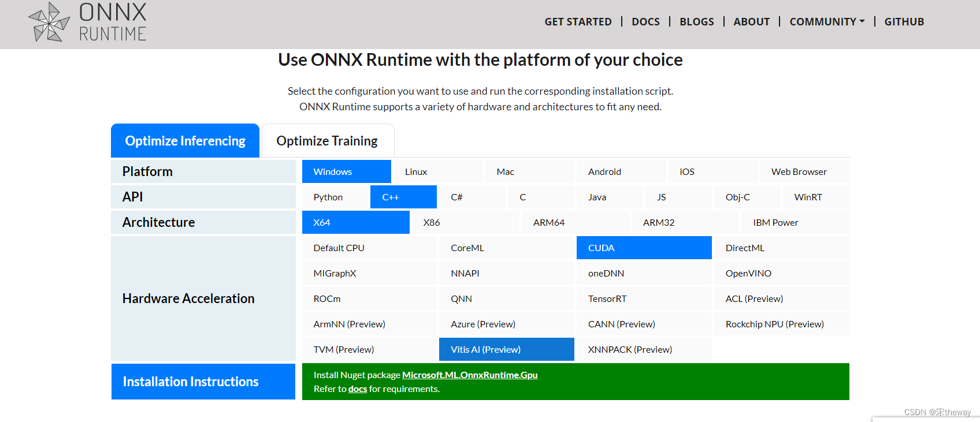980x422 pixels.
Task: Choose Android as the platform
Action: [x=621, y=171]
